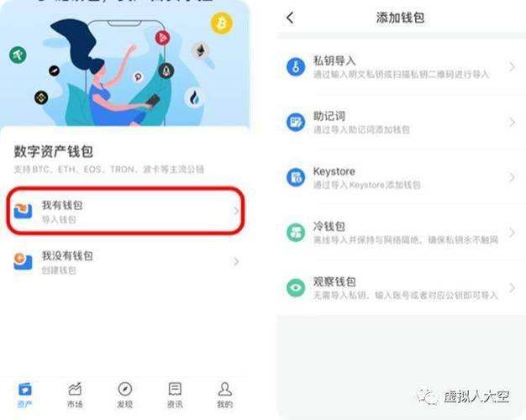Select the 资产 assets tab
Viewport: 526px width, 420px height.
[25, 395]
